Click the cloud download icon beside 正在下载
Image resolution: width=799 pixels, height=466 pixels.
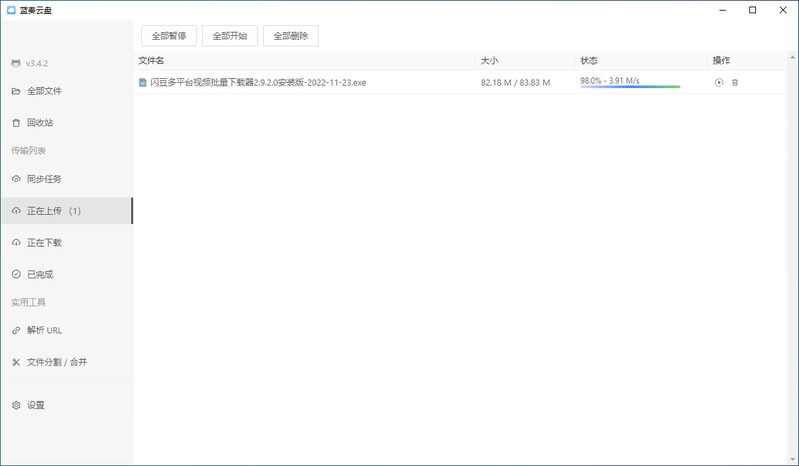(16, 243)
